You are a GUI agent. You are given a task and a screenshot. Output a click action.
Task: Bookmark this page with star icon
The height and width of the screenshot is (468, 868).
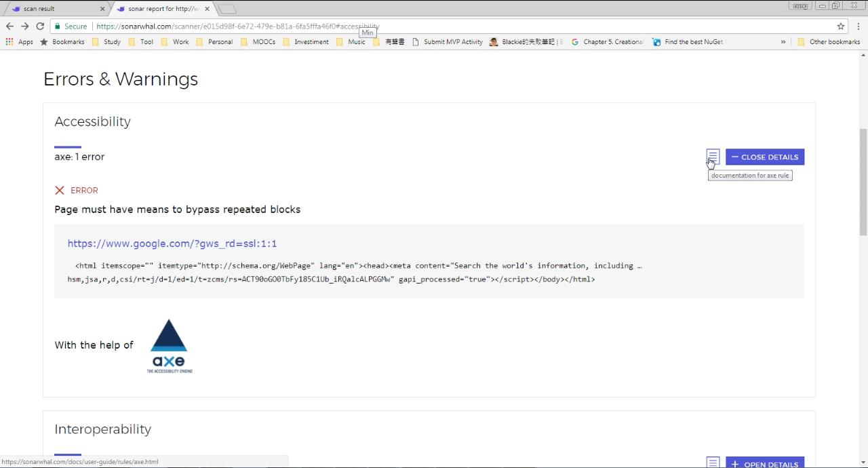click(x=841, y=26)
